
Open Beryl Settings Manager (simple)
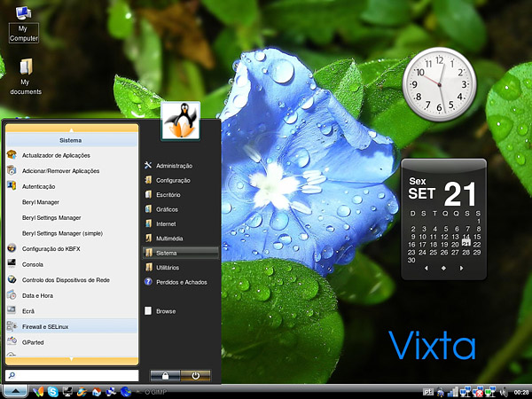click(x=72, y=233)
